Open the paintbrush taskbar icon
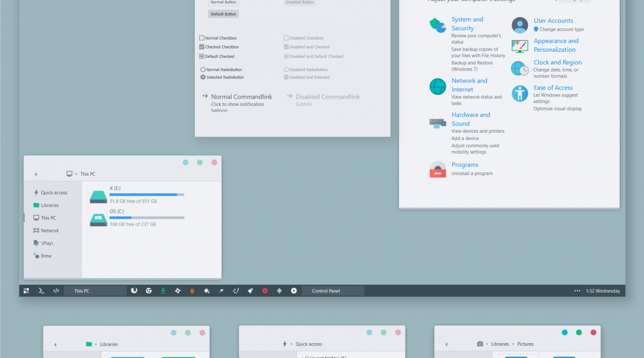 [250, 291]
